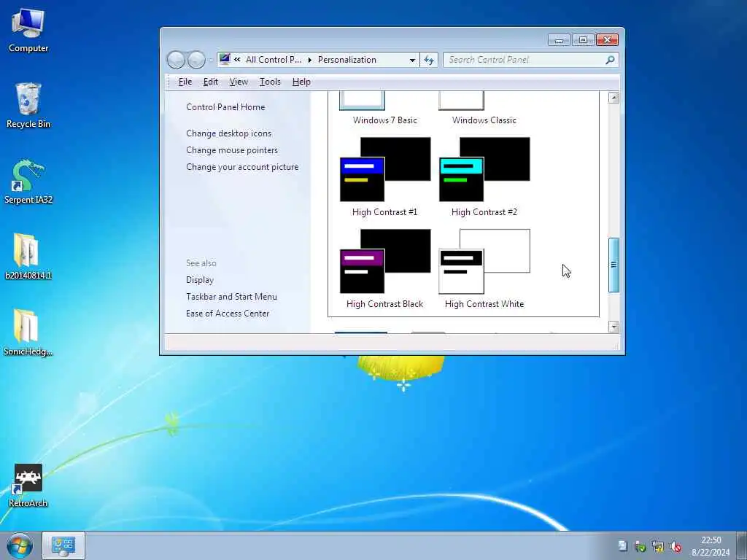Open the Windows Start orb
This screenshot has width=747, height=560.
(19, 545)
